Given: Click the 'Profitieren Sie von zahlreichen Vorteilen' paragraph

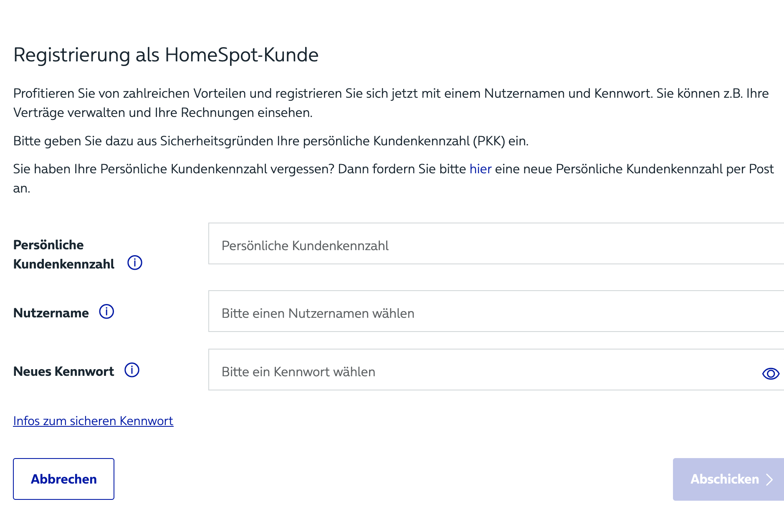Looking at the screenshot, I should click(x=391, y=103).
